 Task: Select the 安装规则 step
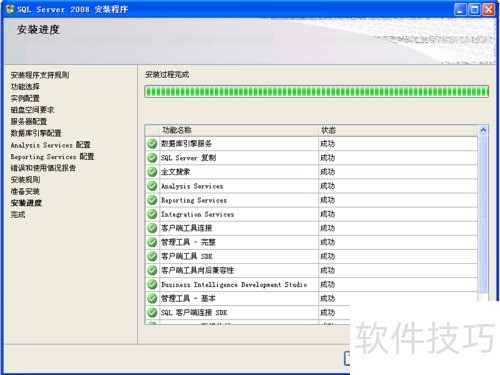tap(25, 180)
